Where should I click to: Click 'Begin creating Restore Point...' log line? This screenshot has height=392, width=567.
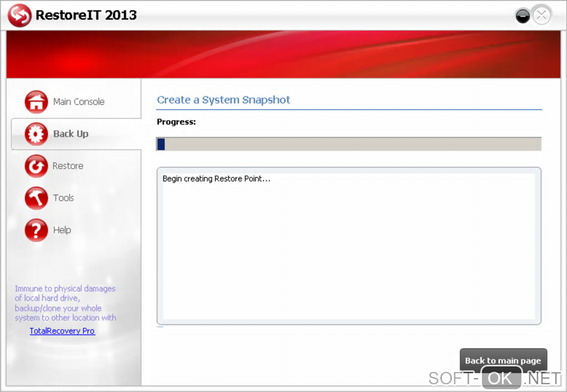pos(216,178)
